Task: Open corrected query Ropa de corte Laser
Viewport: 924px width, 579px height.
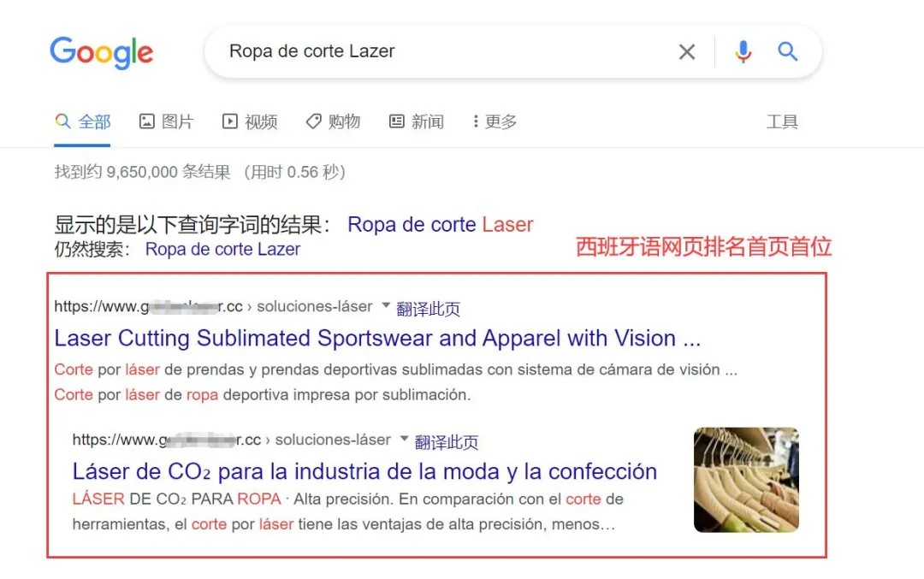Action: coord(441,224)
